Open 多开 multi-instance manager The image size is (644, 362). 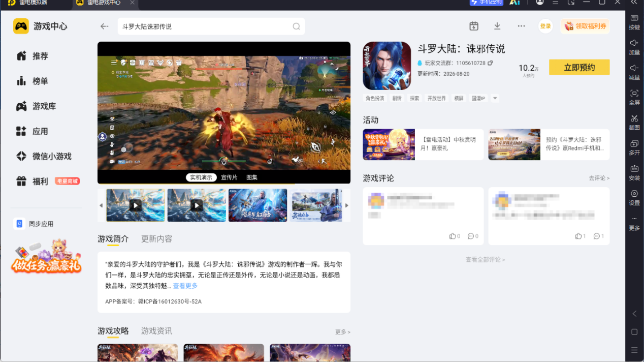pos(634,147)
